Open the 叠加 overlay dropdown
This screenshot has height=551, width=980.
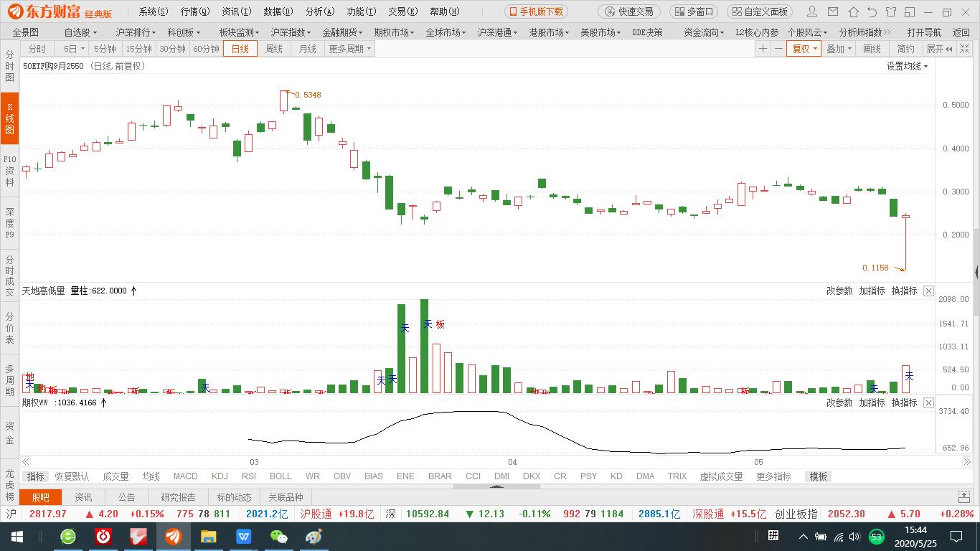click(839, 48)
